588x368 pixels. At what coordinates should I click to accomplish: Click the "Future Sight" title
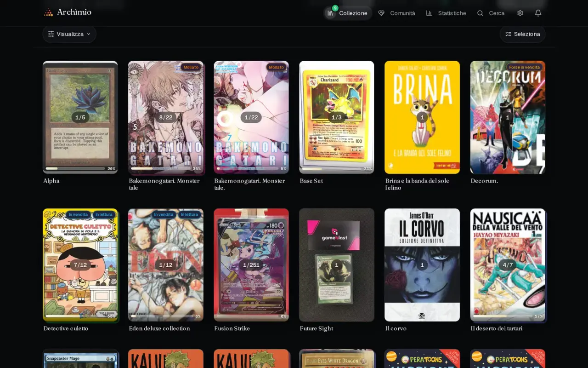(x=317, y=328)
